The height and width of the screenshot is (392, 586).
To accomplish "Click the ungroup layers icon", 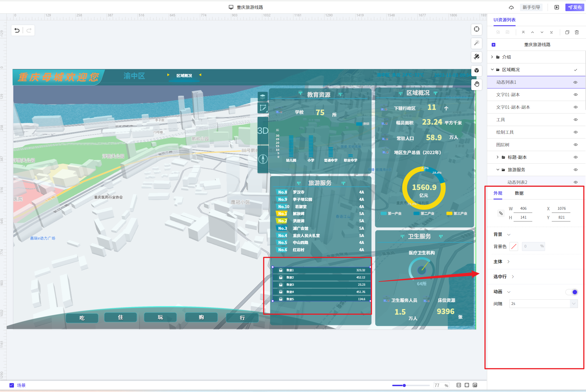I will tap(507, 32).
